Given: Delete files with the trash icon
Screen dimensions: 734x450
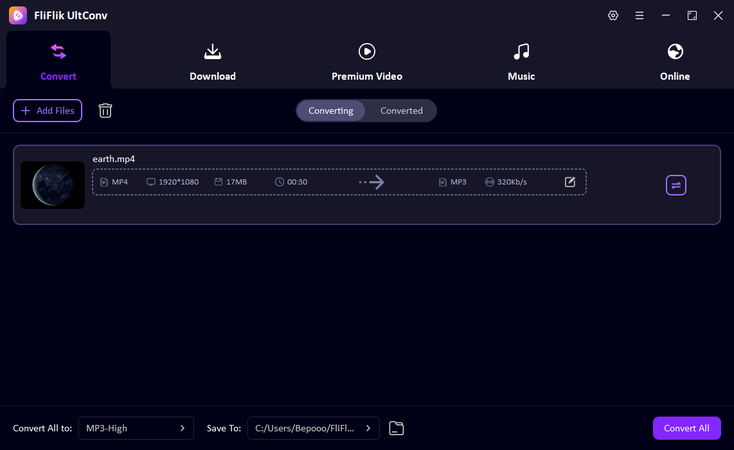Looking at the screenshot, I should (x=105, y=111).
